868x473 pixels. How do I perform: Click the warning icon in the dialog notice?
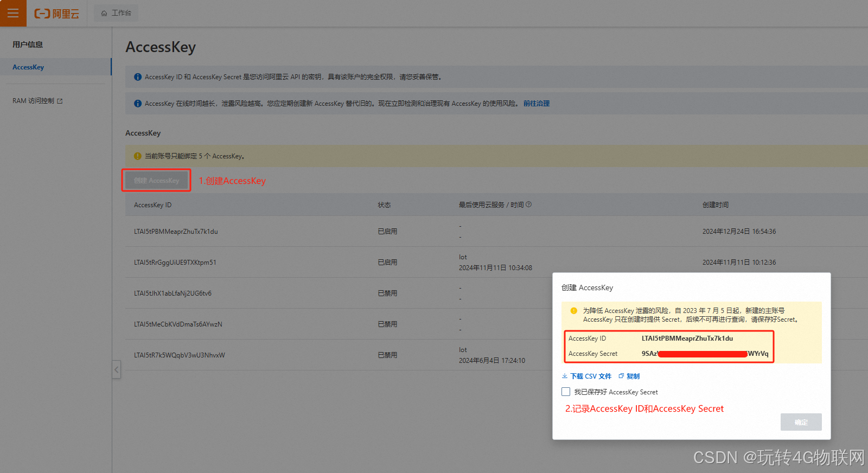click(x=574, y=311)
